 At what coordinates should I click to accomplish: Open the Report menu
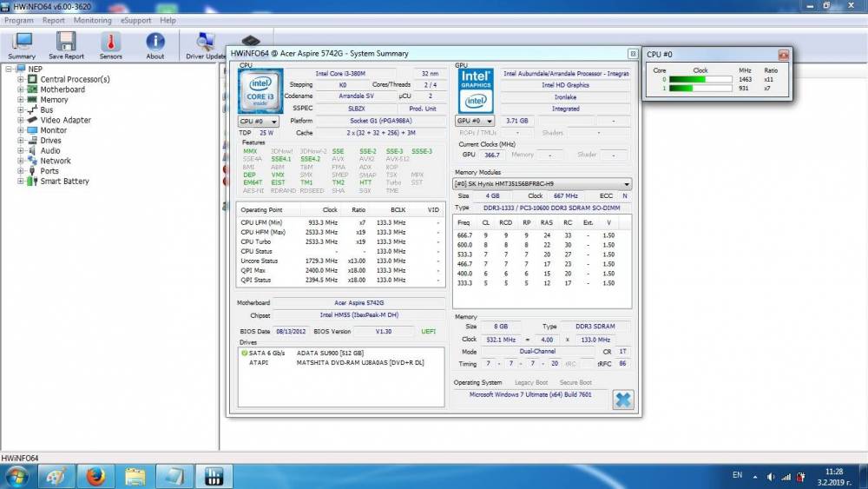[54, 20]
